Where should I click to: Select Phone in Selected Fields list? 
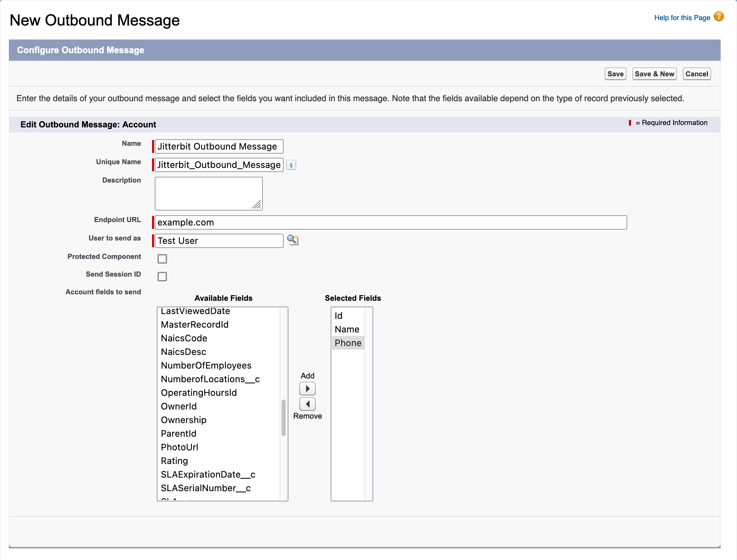pos(348,343)
